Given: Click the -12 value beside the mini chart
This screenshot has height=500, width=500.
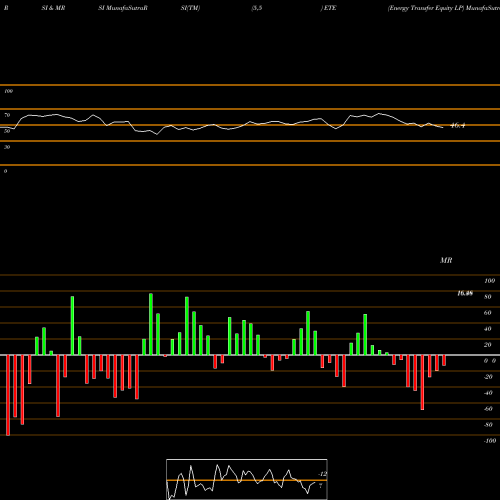Looking at the screenshot, I should tap(322, 474).
